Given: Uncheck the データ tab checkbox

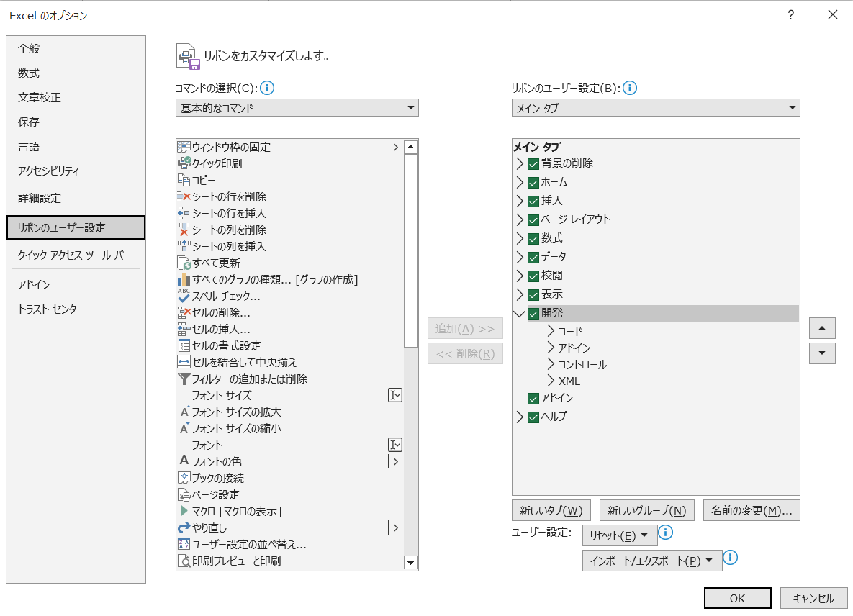Looking at the screenshot, I should click(533, 257).
